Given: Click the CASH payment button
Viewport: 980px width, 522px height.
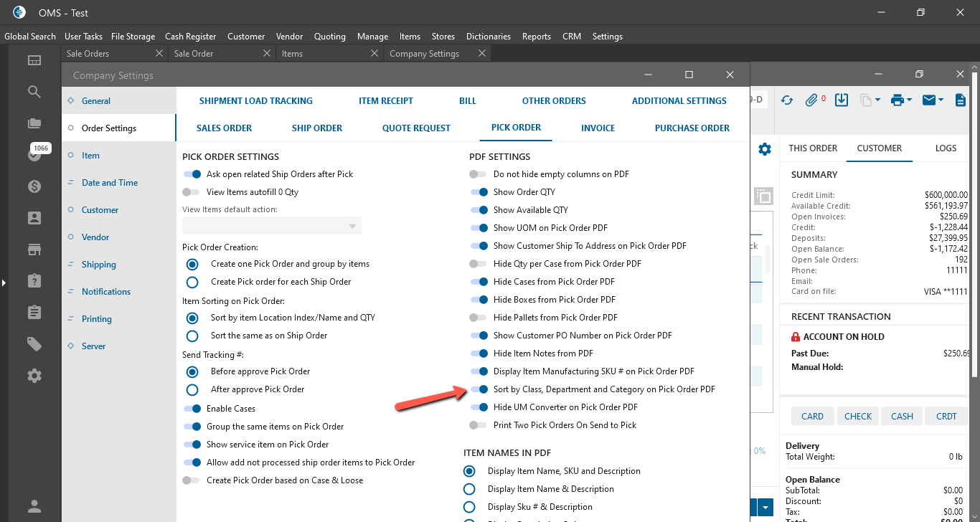Looking at the screenshot, I should coord(902,416).
